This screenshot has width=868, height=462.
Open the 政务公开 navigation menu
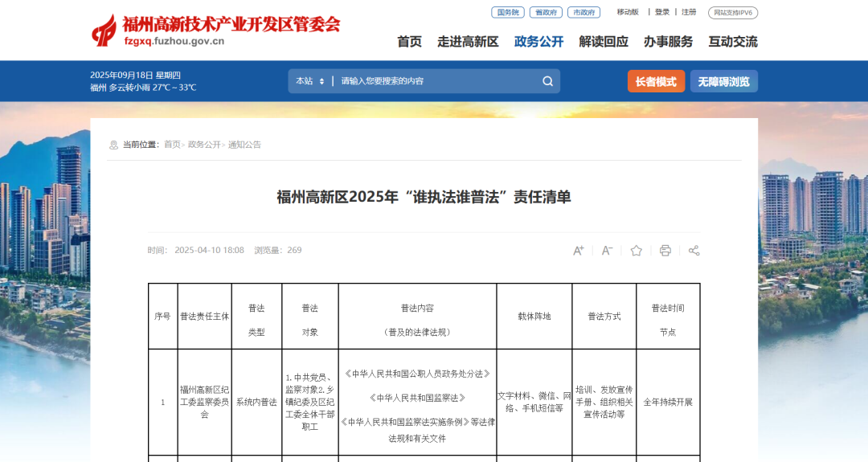pos(538,42)
